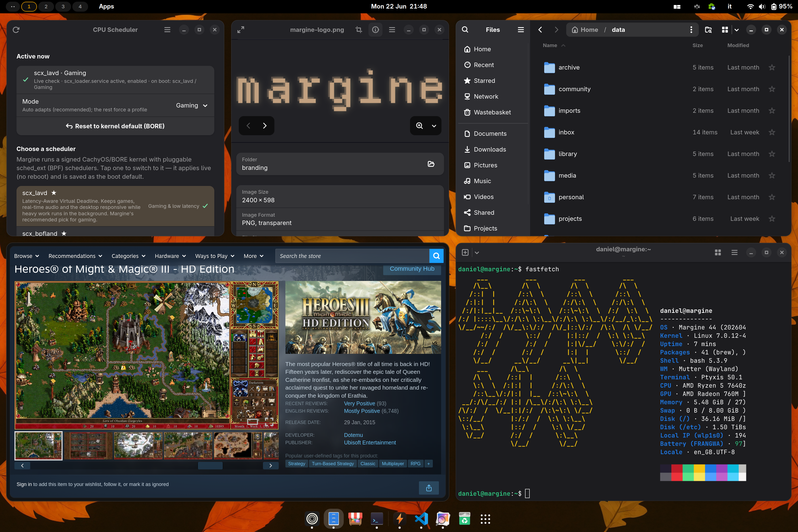Open the Mode Gaming dropdown
Viewport: 798px width, 532px height.
[x=191, y=106]
